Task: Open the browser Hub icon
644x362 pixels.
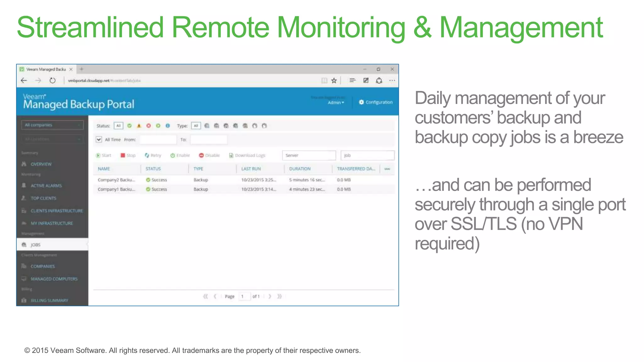Action: (352, 80)
